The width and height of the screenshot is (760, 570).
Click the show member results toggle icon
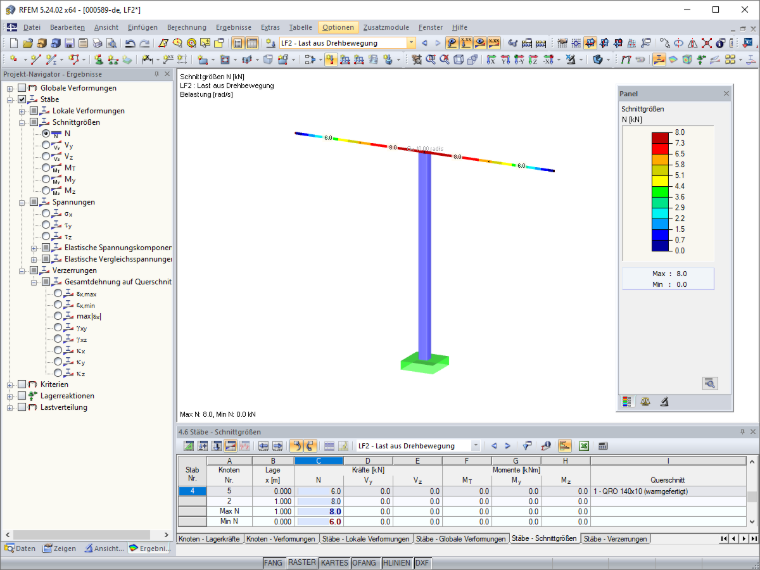(658, 60)
